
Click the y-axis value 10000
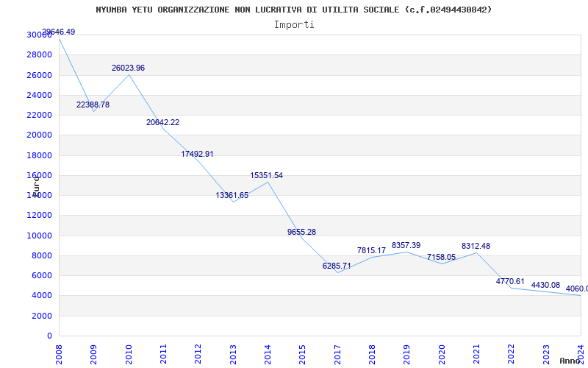[x=40, y=236]
